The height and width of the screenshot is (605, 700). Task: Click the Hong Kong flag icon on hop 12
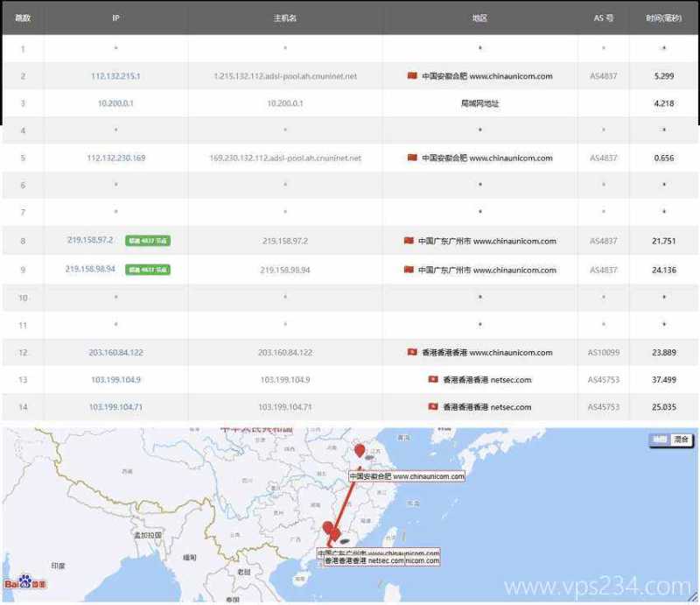(x=411, y=351)
